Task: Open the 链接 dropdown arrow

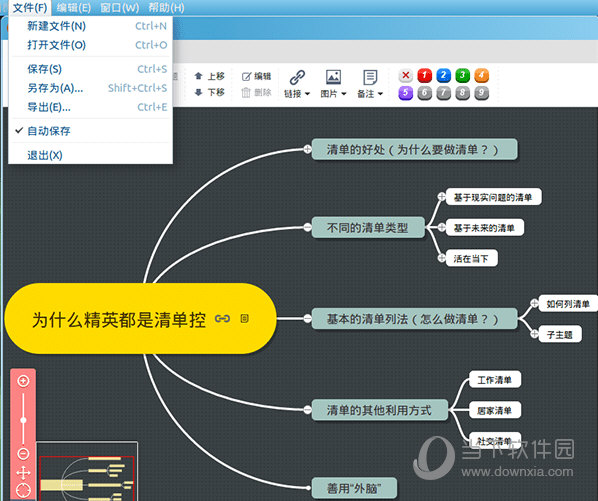Action: point(307,94)
